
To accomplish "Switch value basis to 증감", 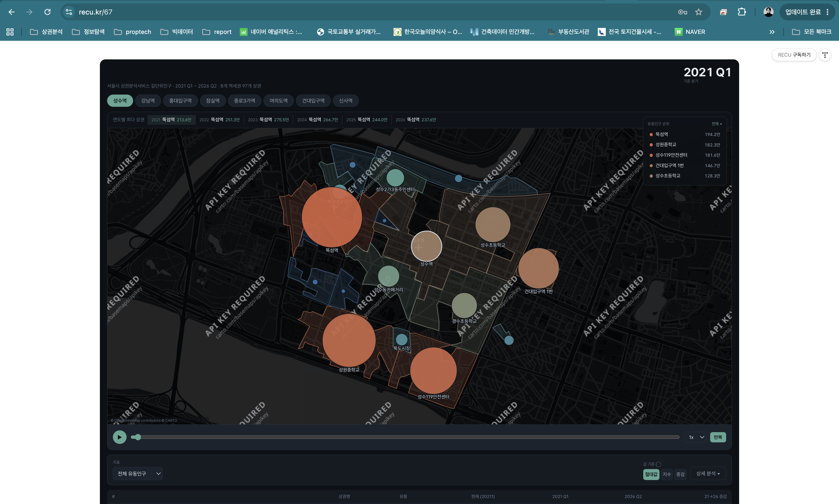I will [x=680, y=474].
